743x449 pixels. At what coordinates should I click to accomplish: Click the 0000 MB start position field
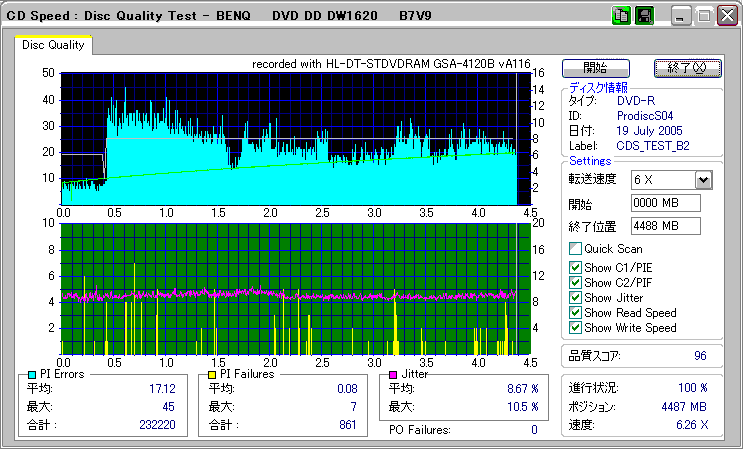click(x=666, y=204)
